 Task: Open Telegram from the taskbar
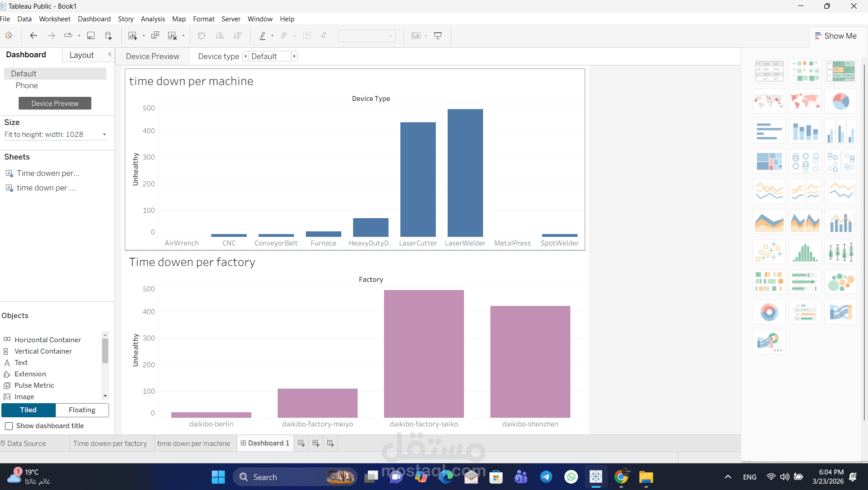(x=546, y=477)
